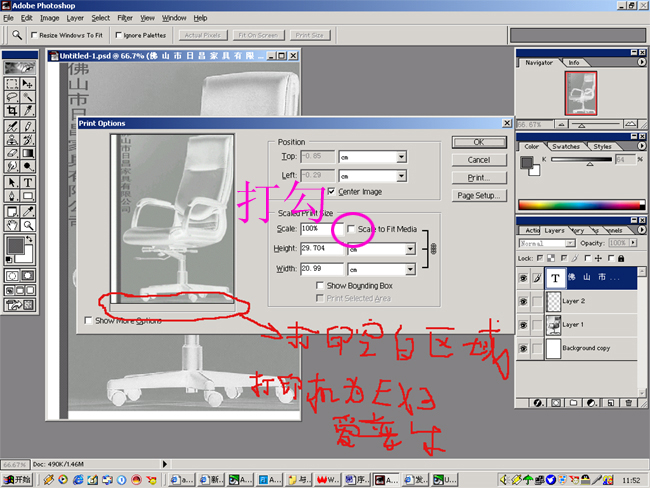Select the Eraser tool
The height and width of the screenshot is (488, 650).
12,153
